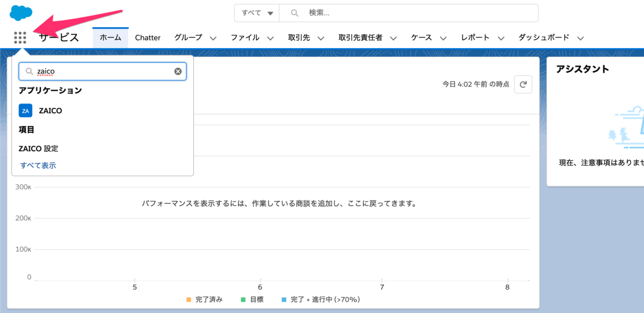Click the app launcher search box
Image resolution: width=644 pixels, height=313 pixels.
103,71
